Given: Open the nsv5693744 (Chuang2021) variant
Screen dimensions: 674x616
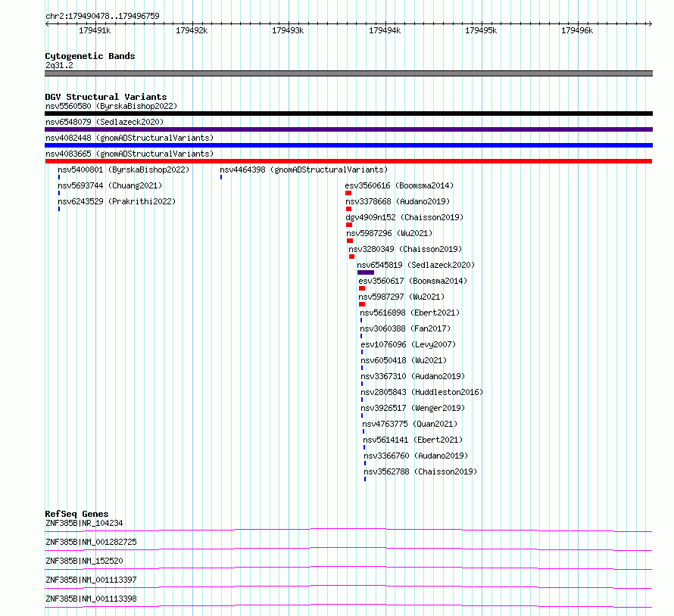Looking at the screenshot, I should [110, 185].
